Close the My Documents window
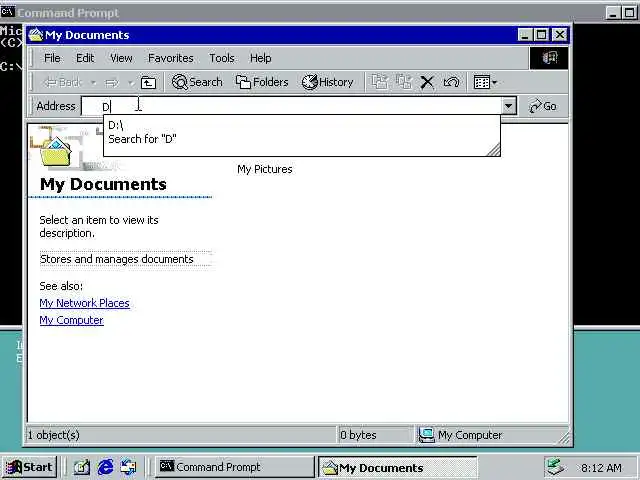Screen dimensions: 640x480 tap(560, 35)
